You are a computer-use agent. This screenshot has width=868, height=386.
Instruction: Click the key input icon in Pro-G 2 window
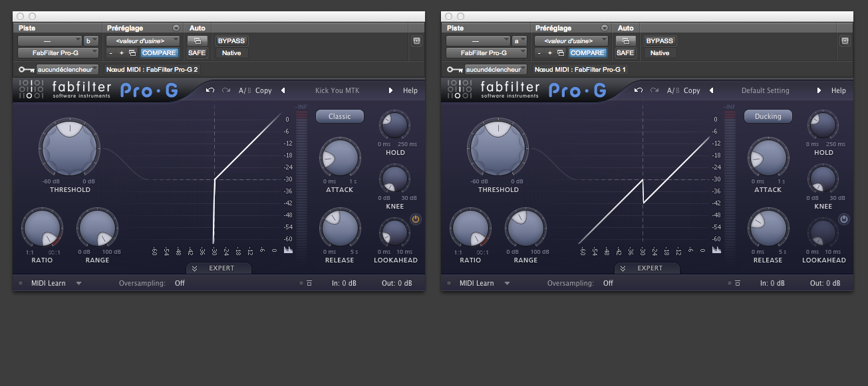25,69
